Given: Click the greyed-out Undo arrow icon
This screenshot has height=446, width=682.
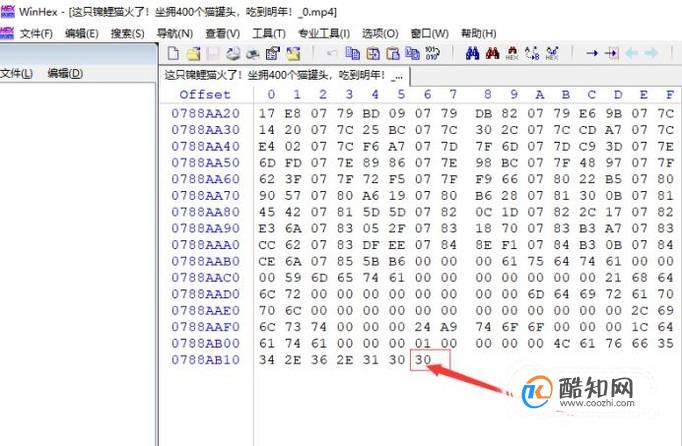Looking at the screenshot, I should tap(332, 53).
